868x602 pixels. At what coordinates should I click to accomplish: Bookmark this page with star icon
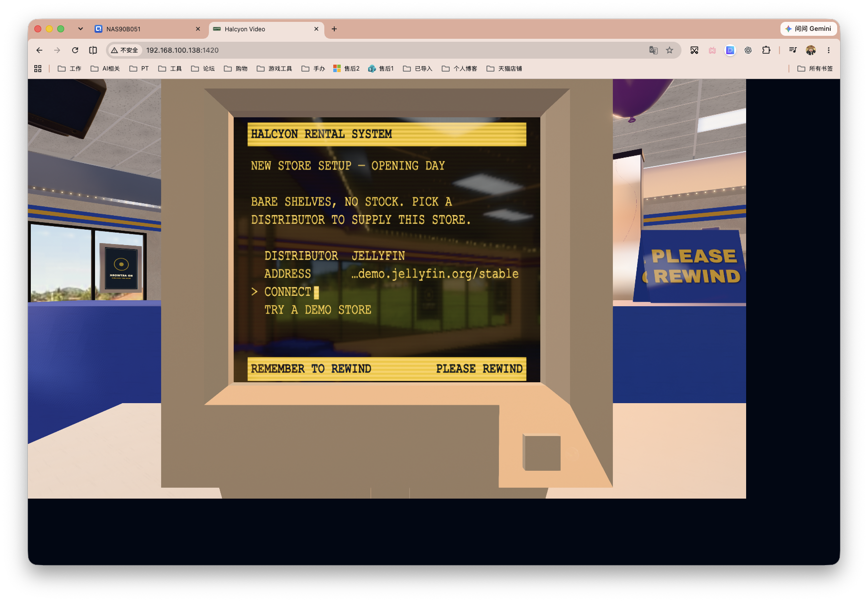point(670,50)
